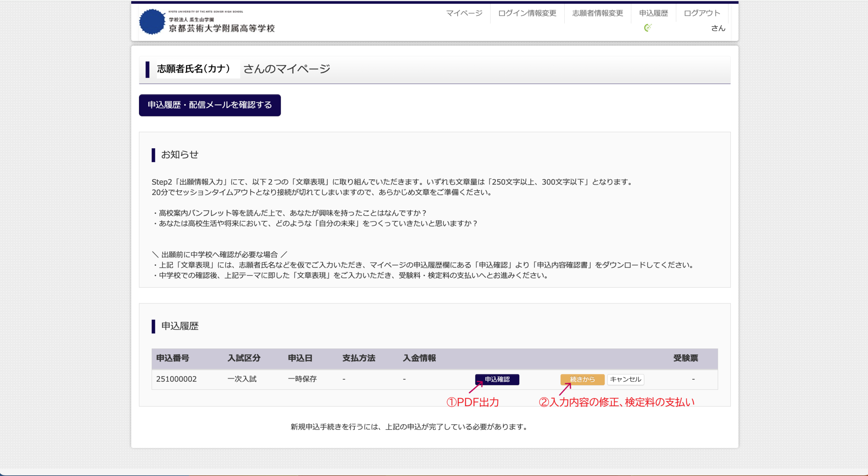This screenshot has width=868, height=476.
Task: Open 志願者情報変更 menu item
Action: point(597,13)
